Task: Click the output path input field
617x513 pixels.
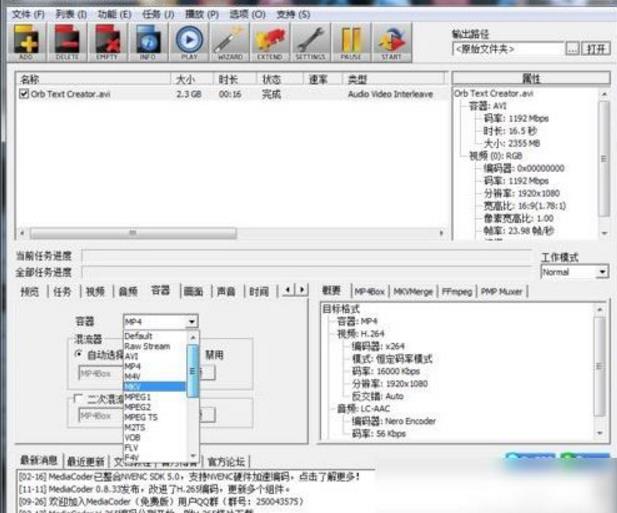Action: click(x=508, y=49)
